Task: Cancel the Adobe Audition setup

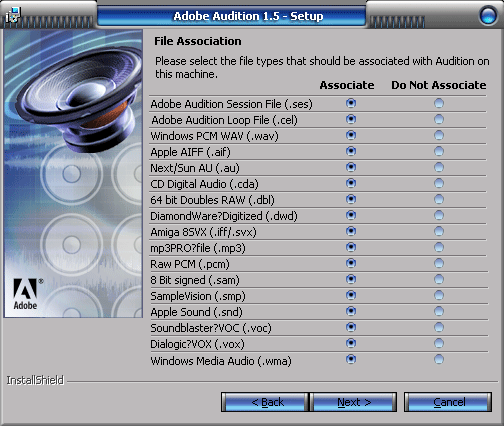Action: pyautogui.click(x=448, y=402)
